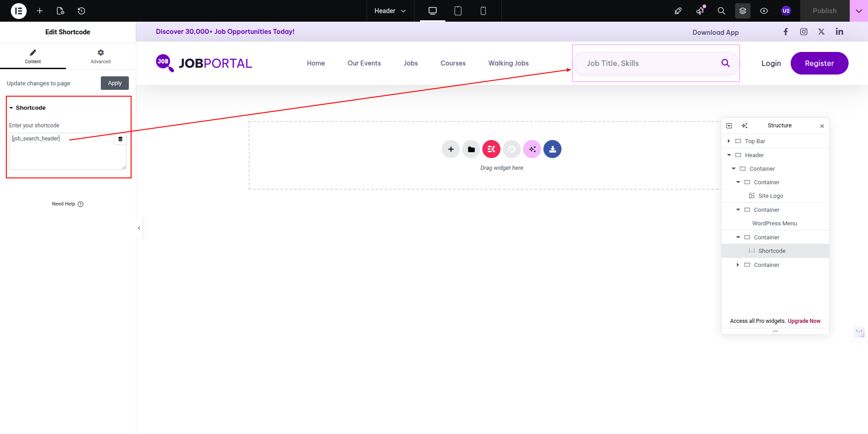Switch to mobile portrait view
Screen dimensions: 868x434
click(x=483, y=11)
